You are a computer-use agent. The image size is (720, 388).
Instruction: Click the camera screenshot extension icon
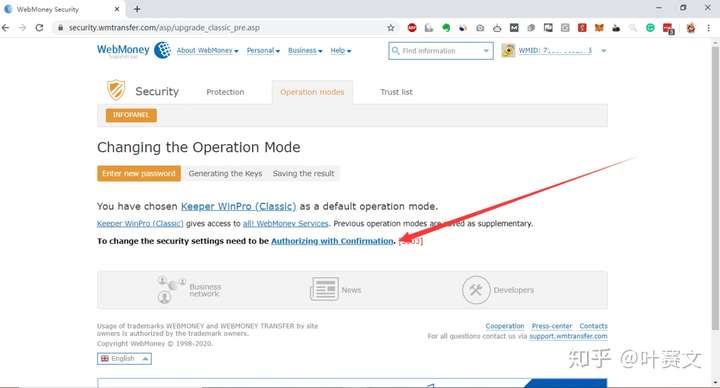coord(480,28)
